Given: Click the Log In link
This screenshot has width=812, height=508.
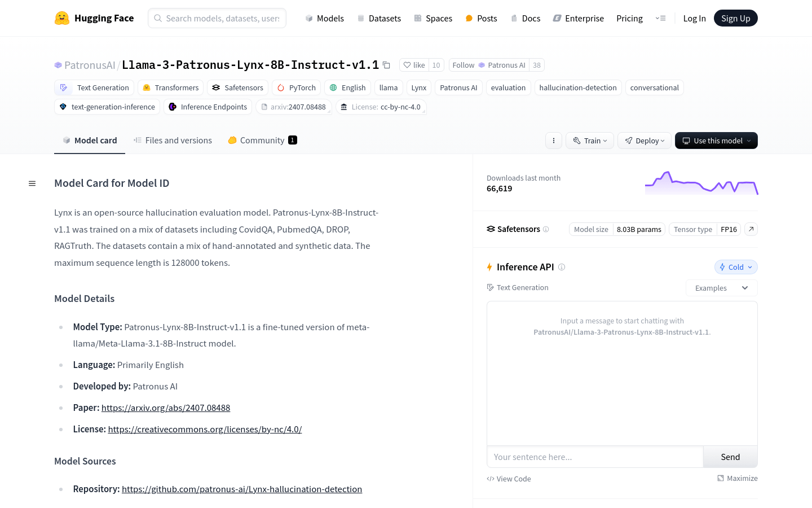Looking at the screenshot, I should click(694, 18).
